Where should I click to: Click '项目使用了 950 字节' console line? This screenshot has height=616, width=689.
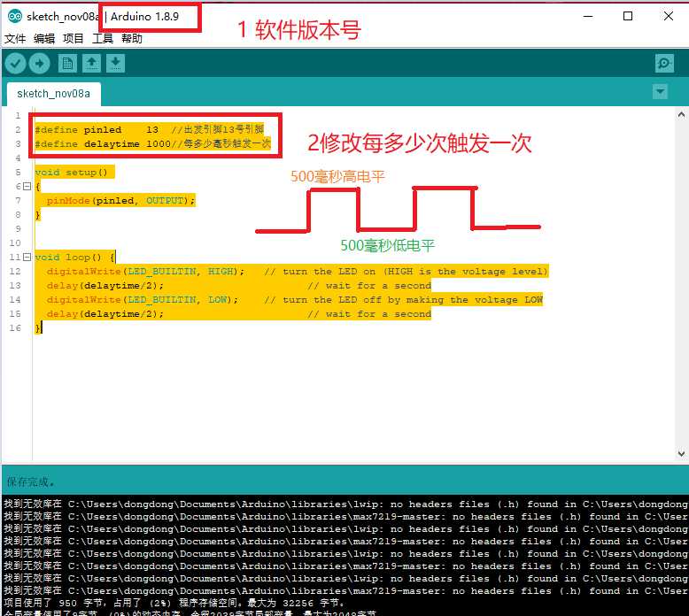coord(174,604)
